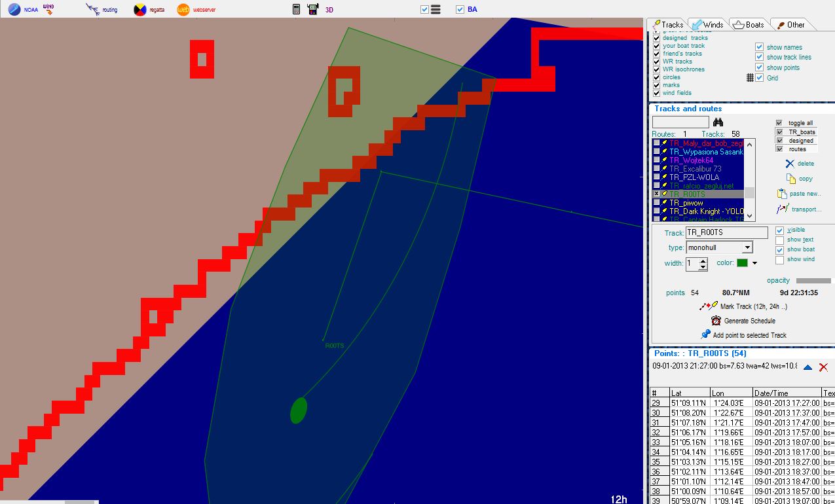Toggle the BA checkbox
This screenshot has width=835, height=504.
point(460,10)
